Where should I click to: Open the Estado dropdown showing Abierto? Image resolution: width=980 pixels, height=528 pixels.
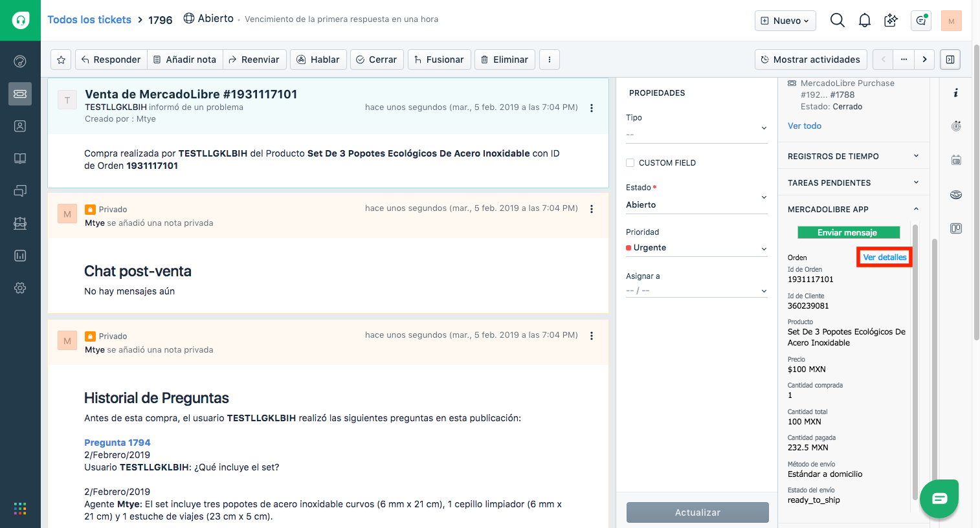click(696, 204)
